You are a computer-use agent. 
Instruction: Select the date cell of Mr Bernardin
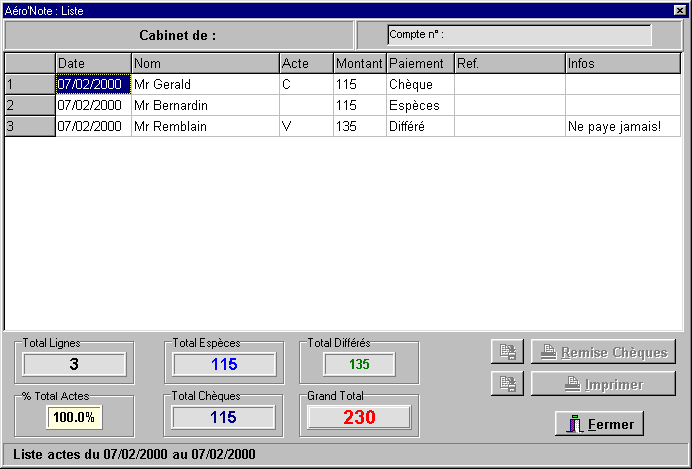click(94, 105)
